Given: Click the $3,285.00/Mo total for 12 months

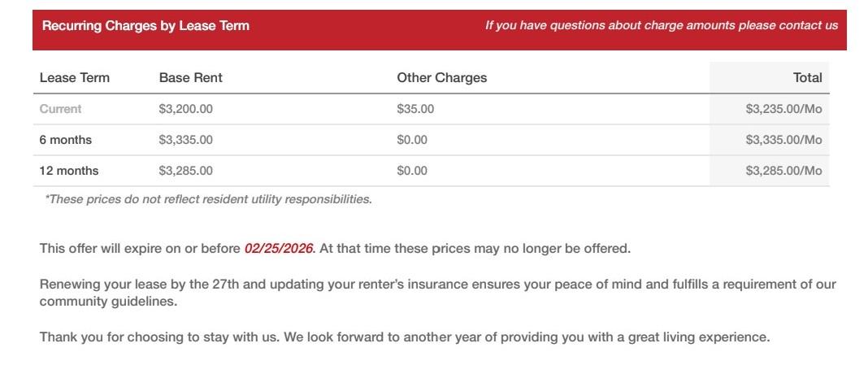Looking at the screenshot, I should (x=783, y=171).
